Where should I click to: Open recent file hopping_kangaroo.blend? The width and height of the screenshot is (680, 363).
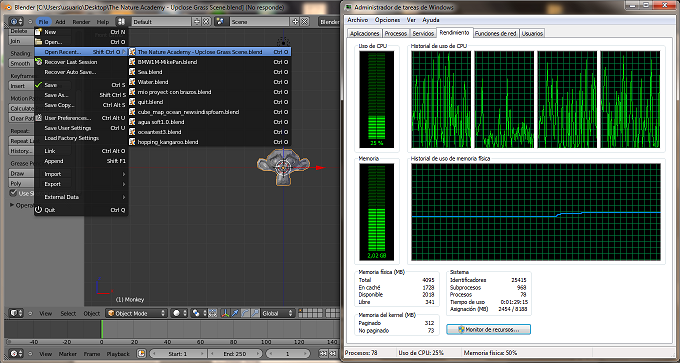point(210,142)
